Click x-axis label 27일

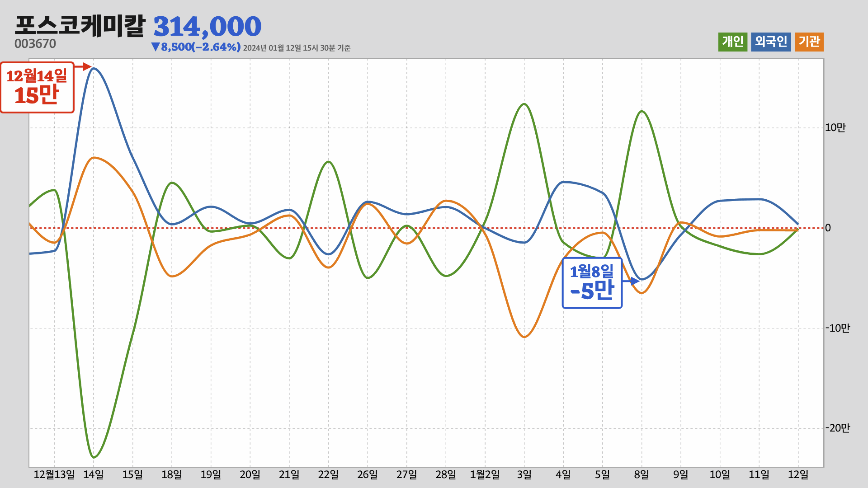pyautogui.click(x=407, y=474)
